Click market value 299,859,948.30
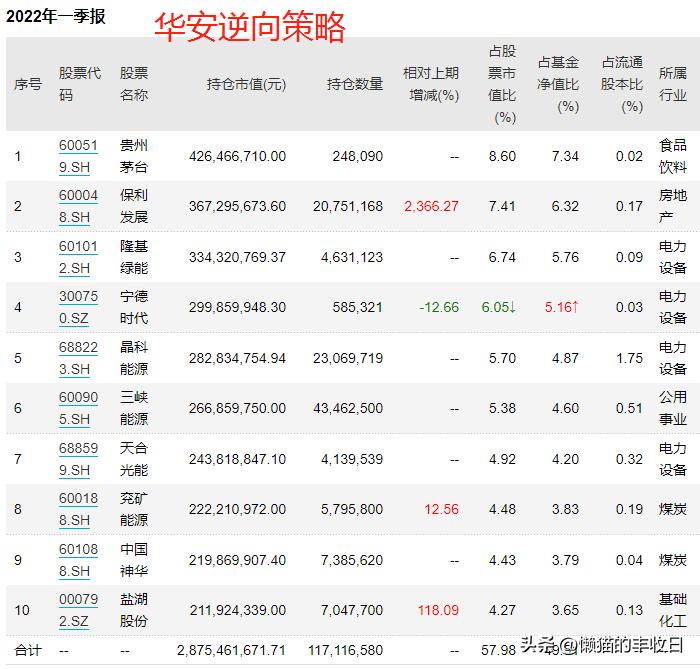The width and height of the screenshot is (700, 669). [x=237, y=307]
